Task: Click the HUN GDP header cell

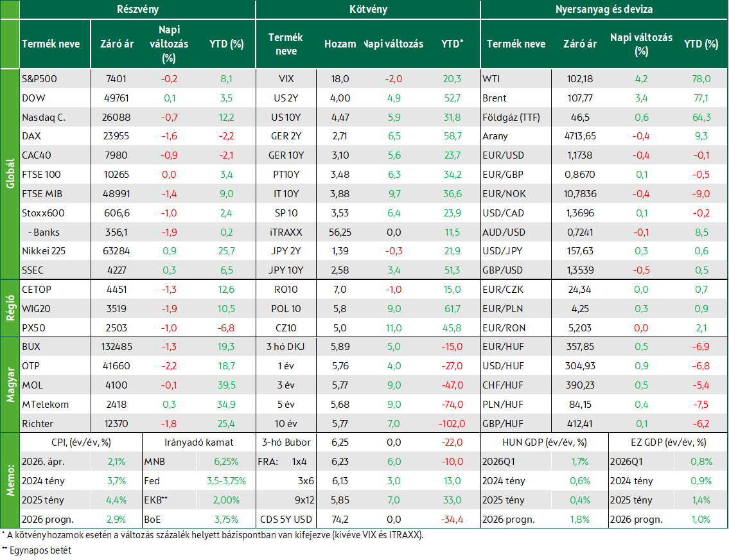Action: pyautogui.click(x=545, y=442)
